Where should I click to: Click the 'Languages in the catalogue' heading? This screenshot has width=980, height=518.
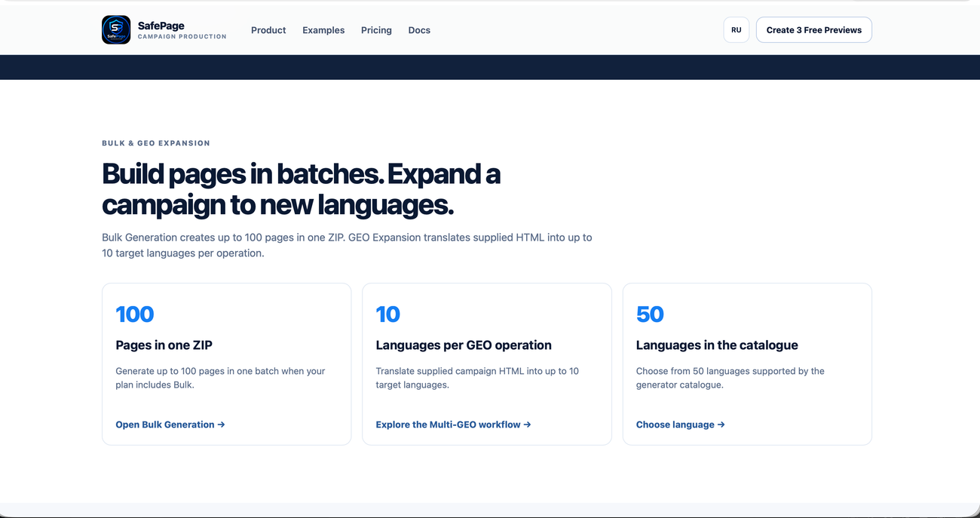click(717, 345)
